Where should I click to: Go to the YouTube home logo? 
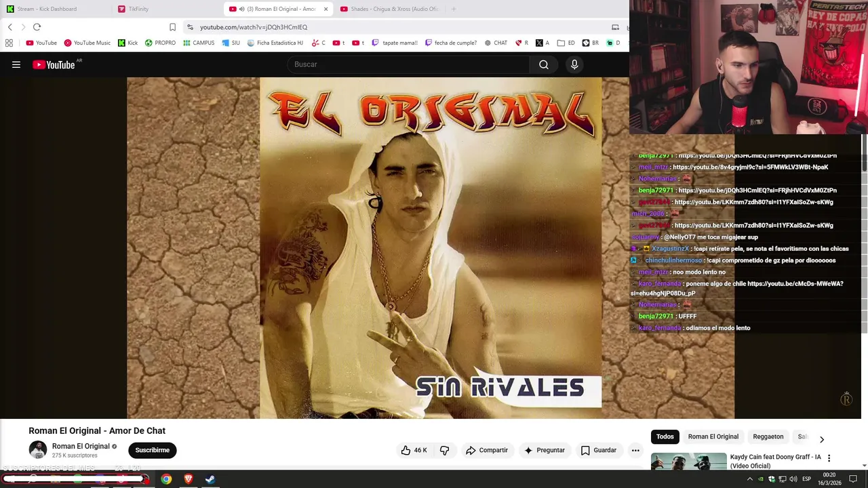pyautogui.click(x=54, y=64)
